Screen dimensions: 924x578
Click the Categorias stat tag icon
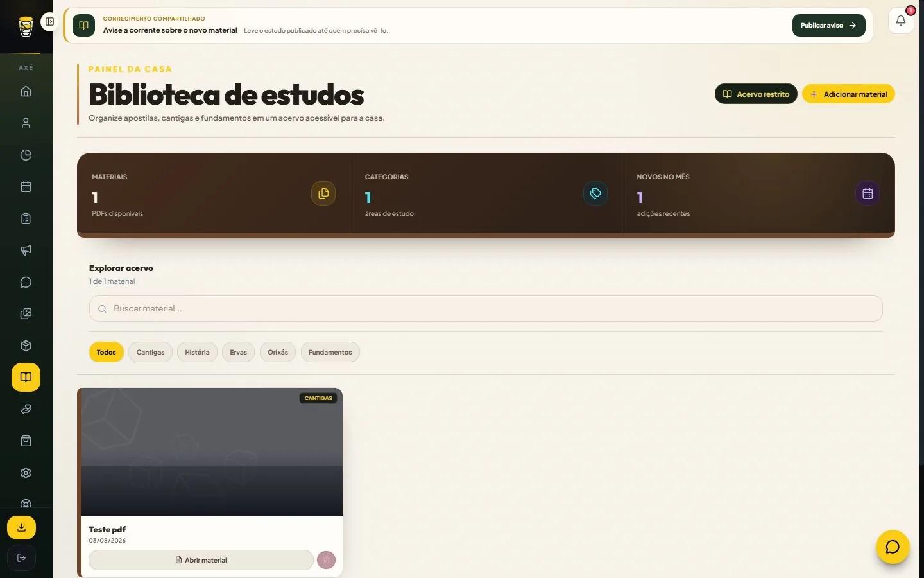click(595, 193)
